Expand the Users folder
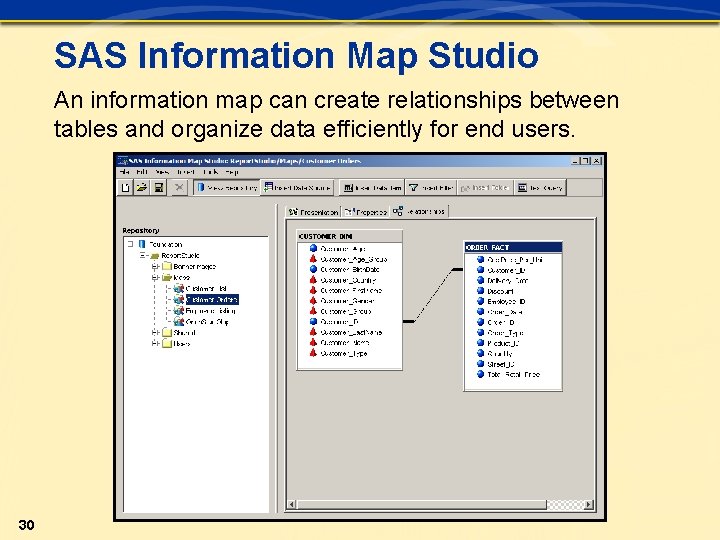 [x=155, y=343]
